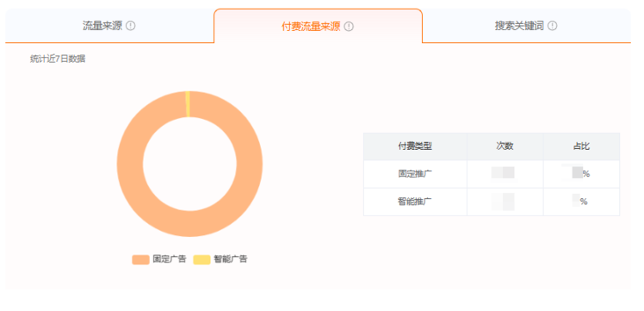Select the 固定推广 table row
This screenshot has height=311, width=644.
point(492,174)
